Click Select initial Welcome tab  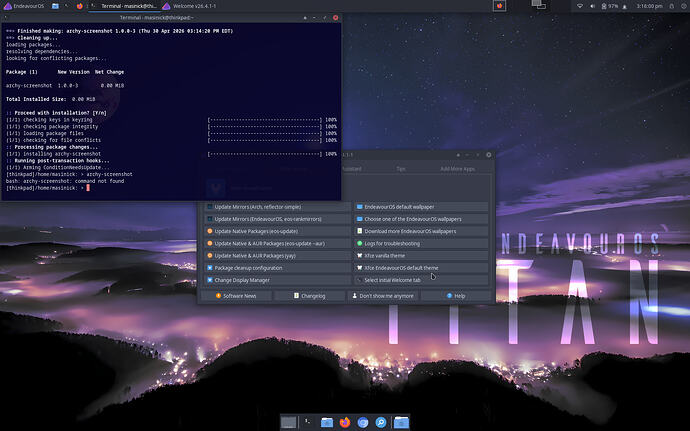pyautogui.click(x=421, y=280)
